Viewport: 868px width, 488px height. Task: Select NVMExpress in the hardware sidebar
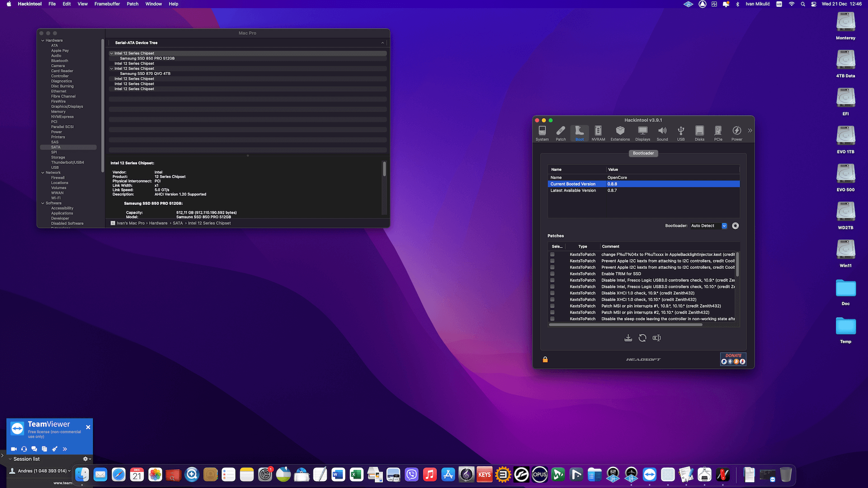coord(62,117)
